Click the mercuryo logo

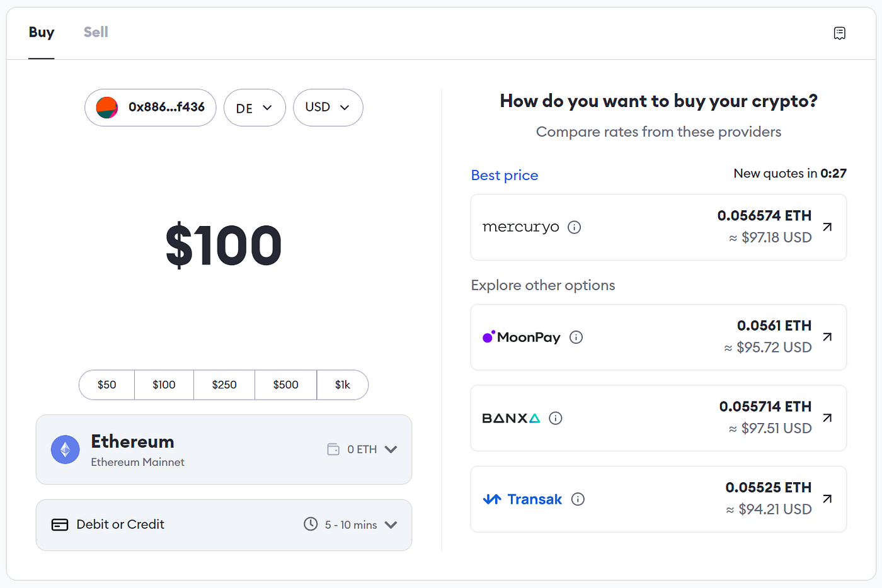521,227
